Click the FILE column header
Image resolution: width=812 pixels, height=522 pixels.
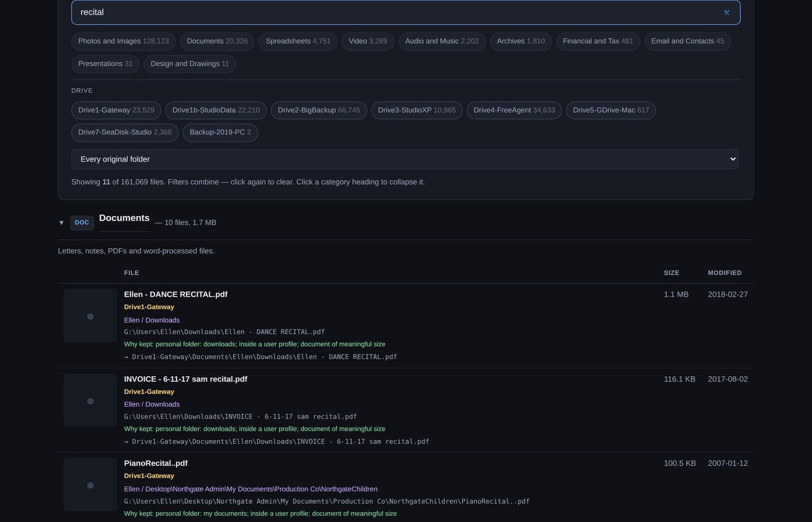click(131, 273)
